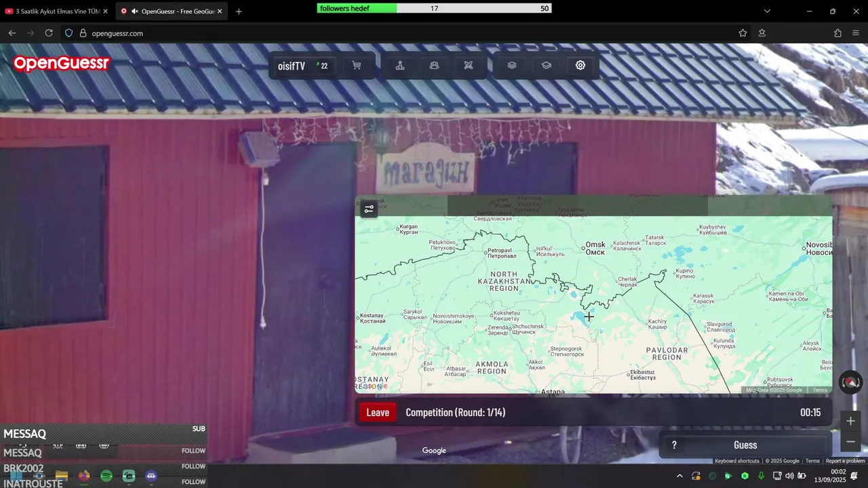
Task: Open map options sliders icon
Action: pyautogui.click(x=369, y=209)
